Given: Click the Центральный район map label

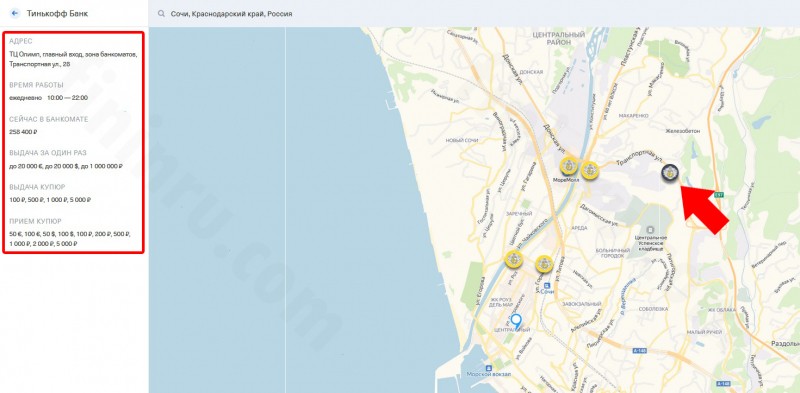Looking at the screenshot, I should [x=558, y=38].
